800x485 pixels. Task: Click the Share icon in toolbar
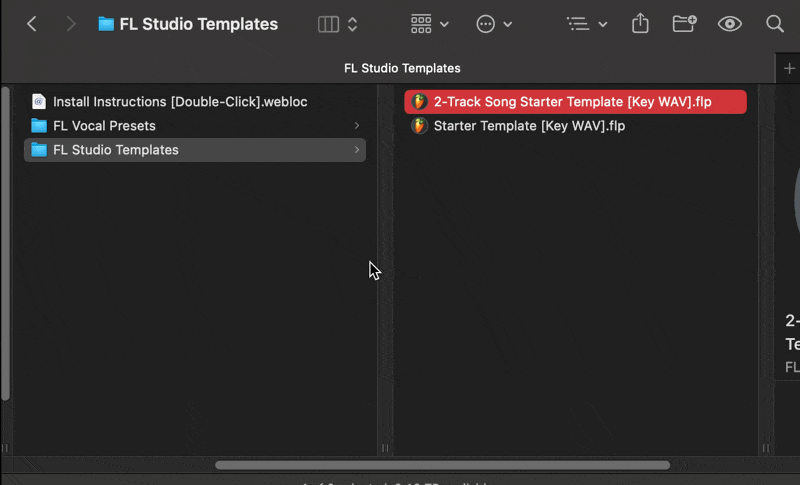coord(640,24)
